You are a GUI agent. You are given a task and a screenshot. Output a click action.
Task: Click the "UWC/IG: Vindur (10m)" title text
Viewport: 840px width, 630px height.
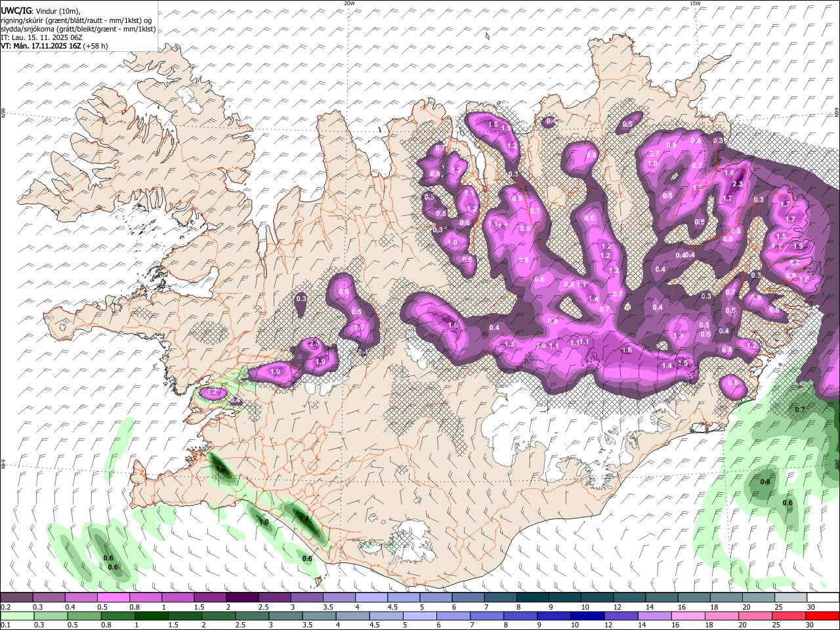[x=40, y=10]
